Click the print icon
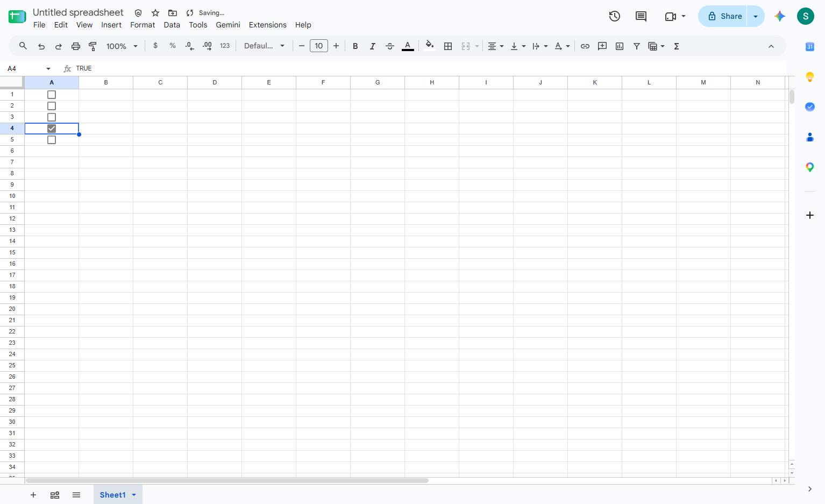The height and width of the screenshot is (504, 825). [76, 46]
